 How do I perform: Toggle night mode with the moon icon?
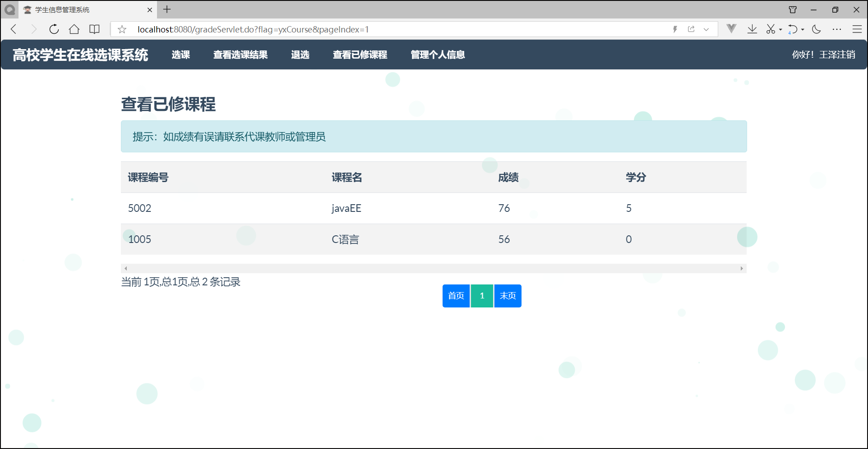click(816, 29)
